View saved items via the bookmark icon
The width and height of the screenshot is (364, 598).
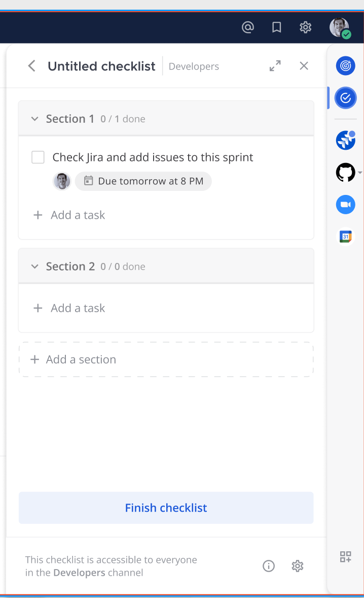click(276, 27)
